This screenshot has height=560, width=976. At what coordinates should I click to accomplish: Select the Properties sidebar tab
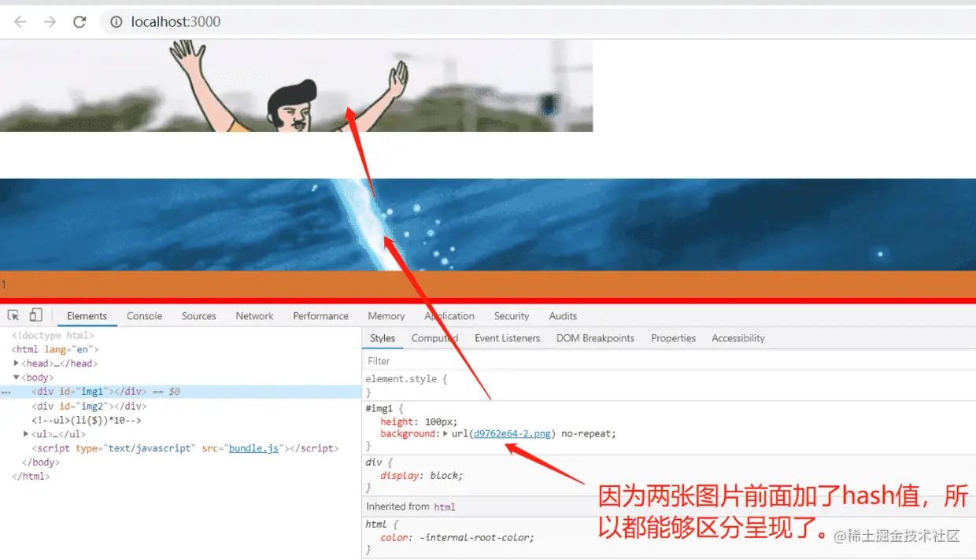[673, 338]
